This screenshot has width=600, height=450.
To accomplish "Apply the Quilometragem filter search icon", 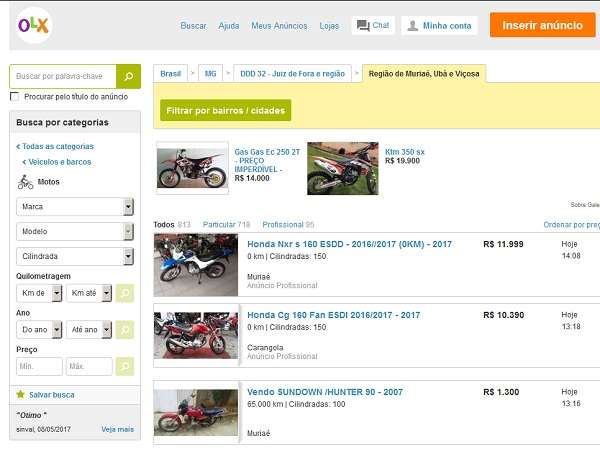I will [x=125, y=293].
